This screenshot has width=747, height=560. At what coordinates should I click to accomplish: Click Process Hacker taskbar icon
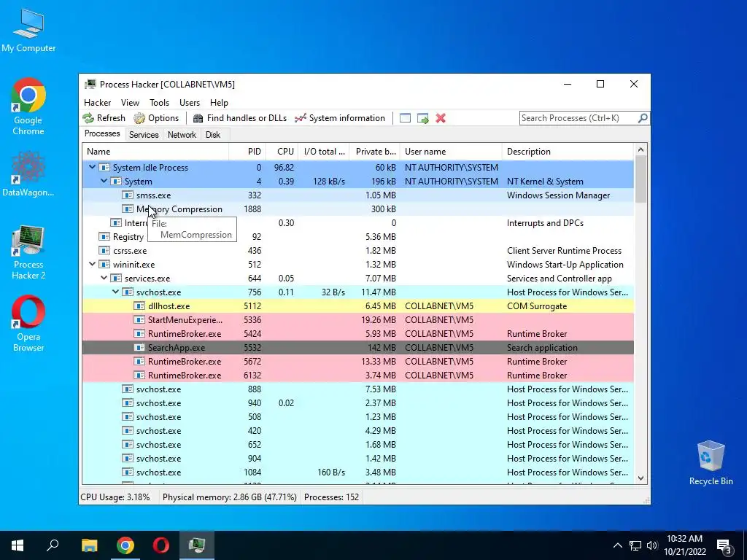pyautogui.click(x=197, y=545)
